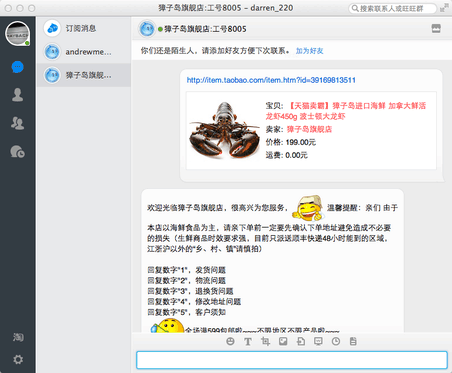
Task: Click the line 回复数字"3"，退换货问题
Action: (x=190, y=291)
